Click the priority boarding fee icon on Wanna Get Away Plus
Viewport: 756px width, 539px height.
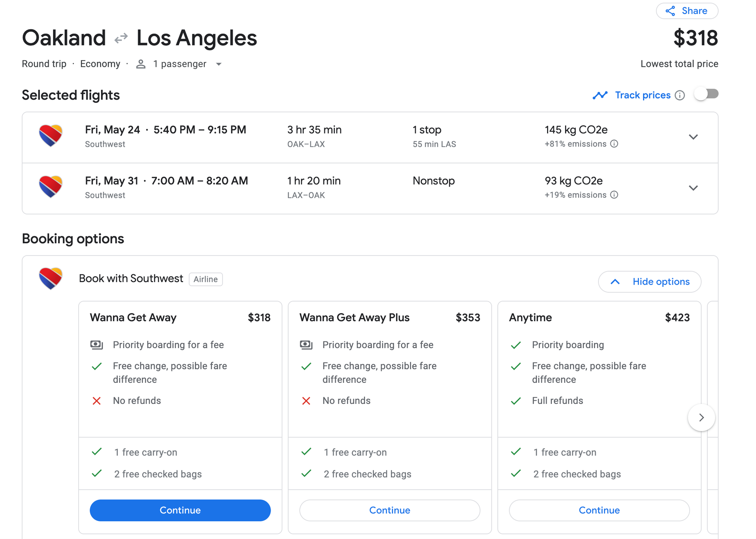click(x=306, y=345)
